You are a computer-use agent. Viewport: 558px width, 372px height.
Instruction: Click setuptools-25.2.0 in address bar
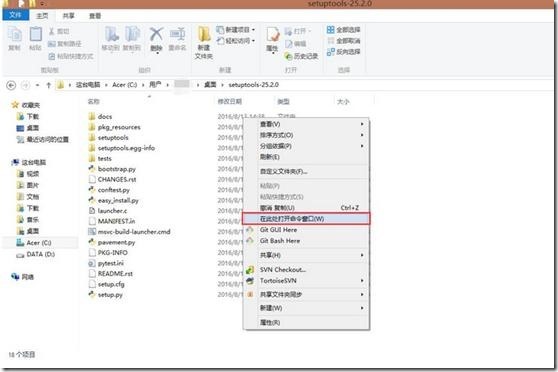253,85
